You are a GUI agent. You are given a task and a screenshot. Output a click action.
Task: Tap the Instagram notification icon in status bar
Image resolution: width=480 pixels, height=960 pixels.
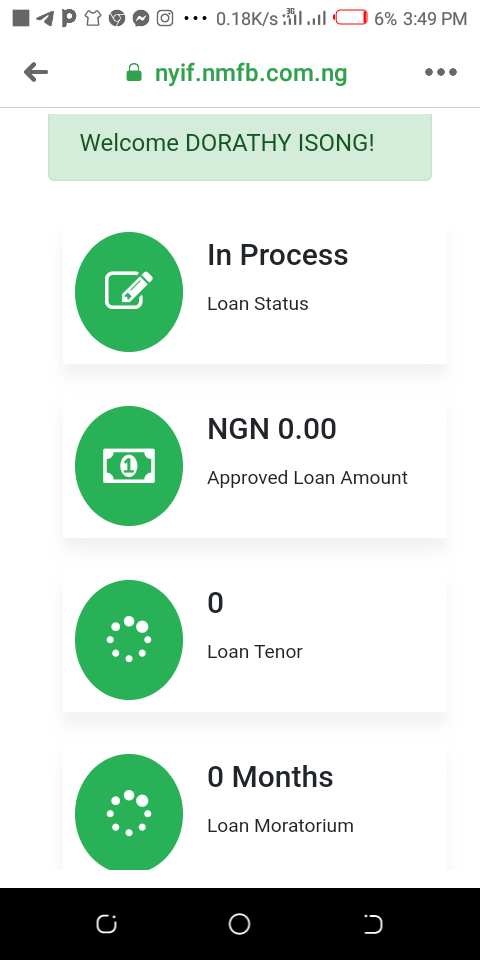point(165,18)
